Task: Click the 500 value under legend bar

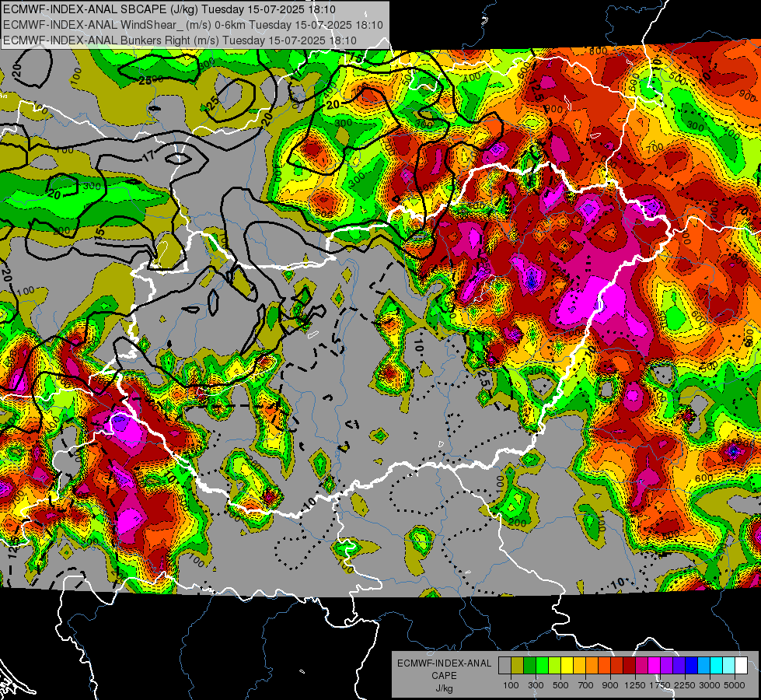Action: tap(560, 685)
